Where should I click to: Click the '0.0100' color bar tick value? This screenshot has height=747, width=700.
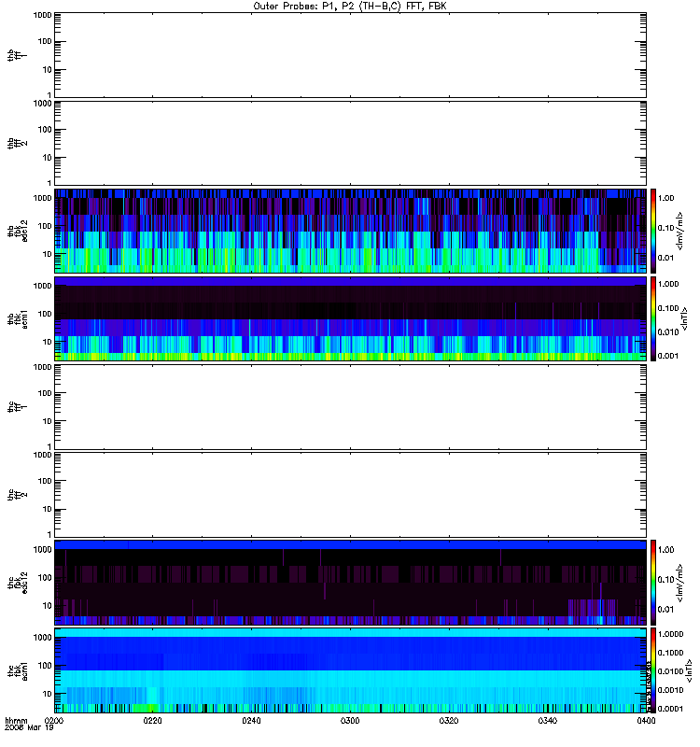pos(670,671)
